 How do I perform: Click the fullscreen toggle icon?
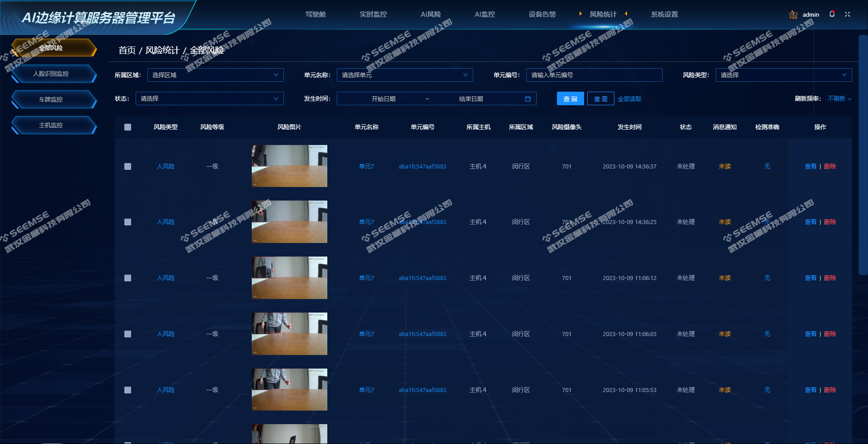coord(847,14)
